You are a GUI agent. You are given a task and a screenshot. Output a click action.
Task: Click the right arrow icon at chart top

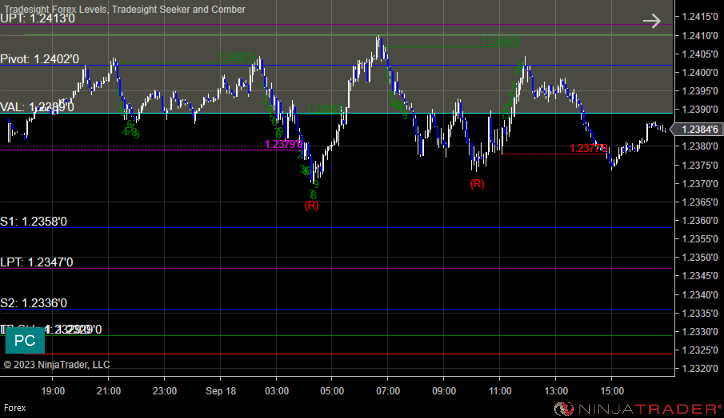[x=652, y=21]
